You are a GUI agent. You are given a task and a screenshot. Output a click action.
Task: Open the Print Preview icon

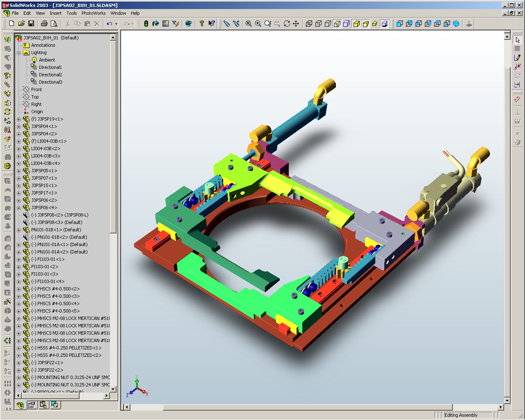pos(54,24)
